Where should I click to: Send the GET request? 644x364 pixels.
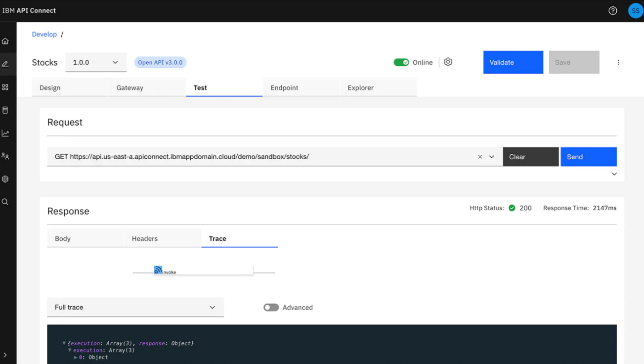coord(589,157)
